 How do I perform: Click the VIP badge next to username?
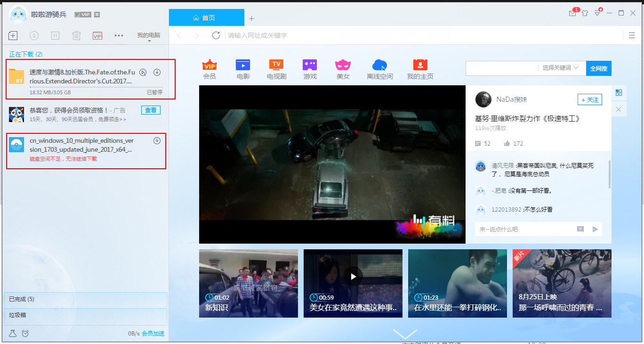tap(83, 15)
